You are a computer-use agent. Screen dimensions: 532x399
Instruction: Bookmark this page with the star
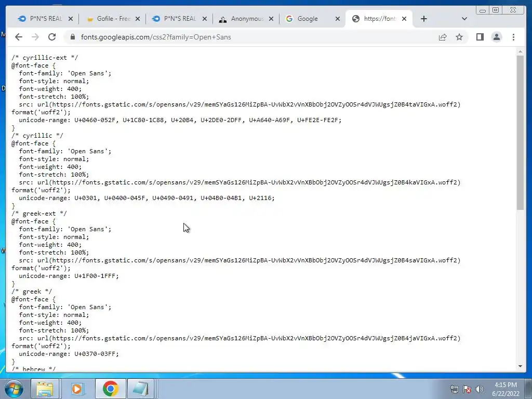pos(459,37)
